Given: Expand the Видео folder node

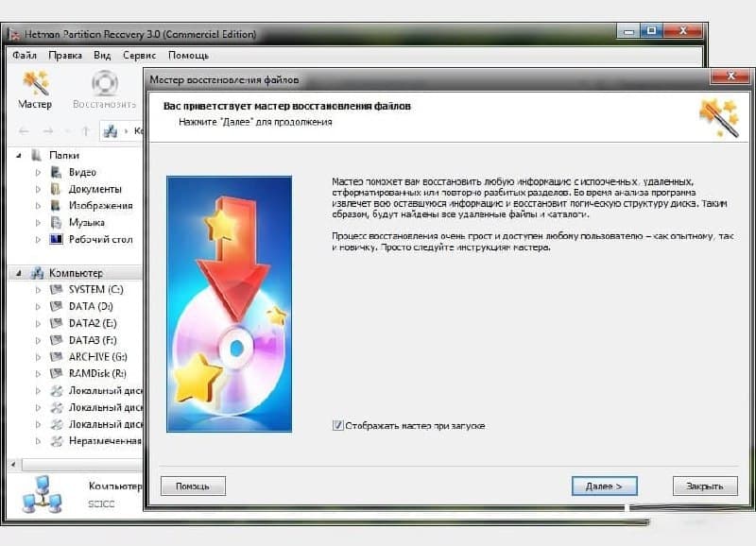Looking at the screenshot, I should tap(38, 173).
